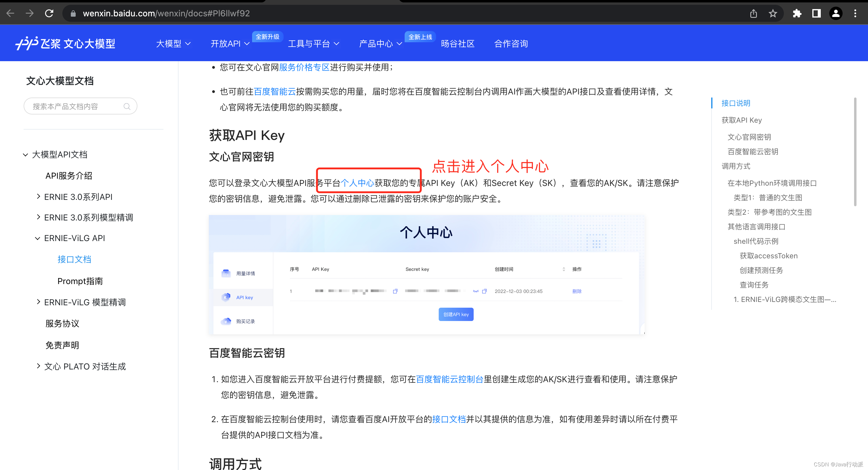
Task: Jump to 查询任务 in outline
Action: [x=754, y=285]
